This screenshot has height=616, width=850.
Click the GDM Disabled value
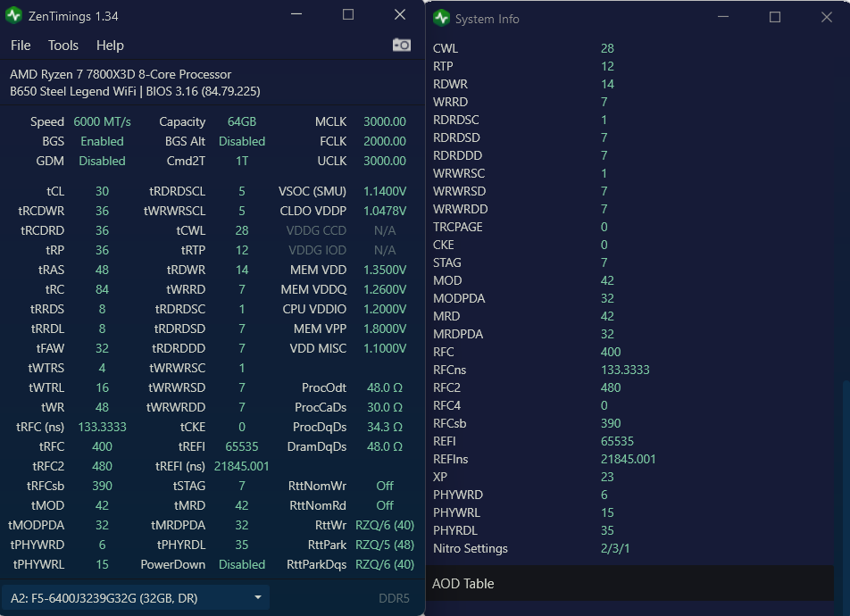tap(102, 161)
